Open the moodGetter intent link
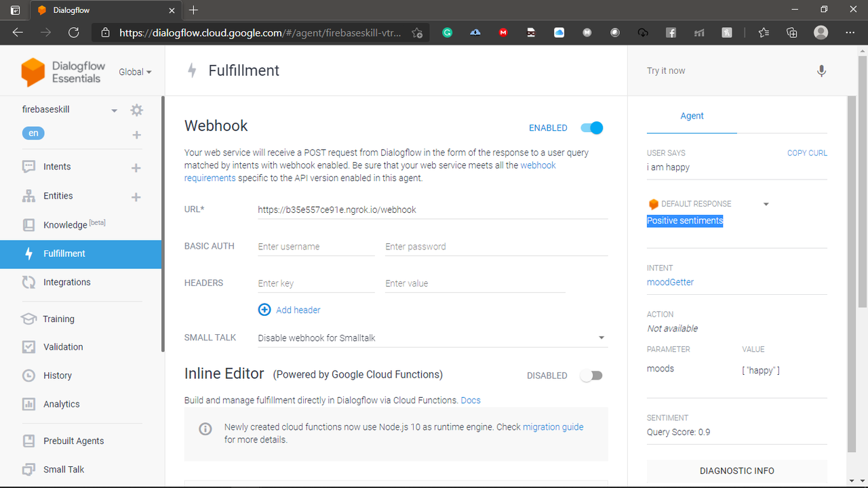 click(670, 282)
